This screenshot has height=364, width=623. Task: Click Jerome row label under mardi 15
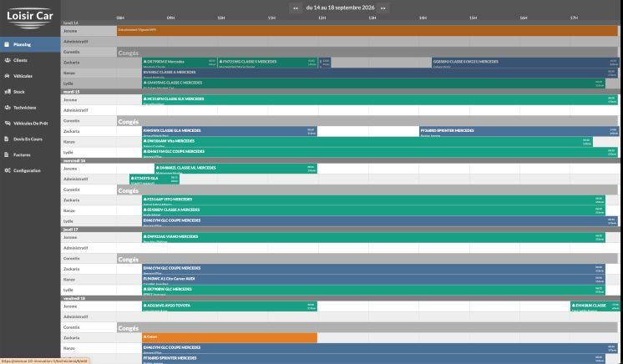pyautogui.click(x=70, y=99)
